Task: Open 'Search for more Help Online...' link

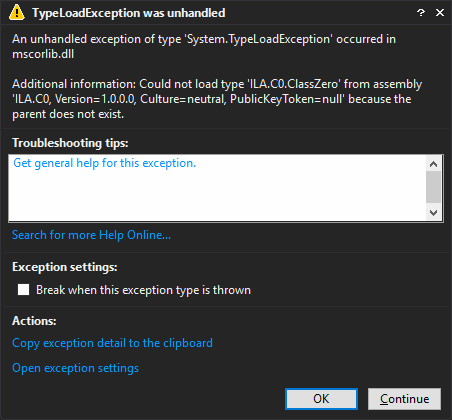Action: pos(91,235)
